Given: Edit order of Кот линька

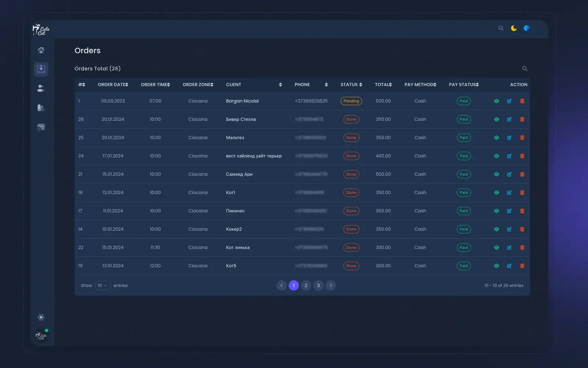Looking at the screenshot, I should pyautogui.click(x=509, y=247).
